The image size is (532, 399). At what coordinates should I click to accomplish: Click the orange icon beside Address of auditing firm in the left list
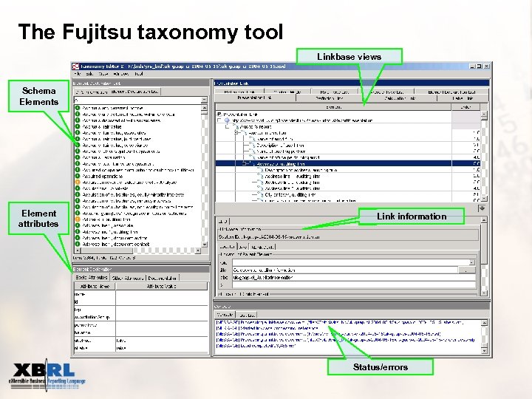78,219
